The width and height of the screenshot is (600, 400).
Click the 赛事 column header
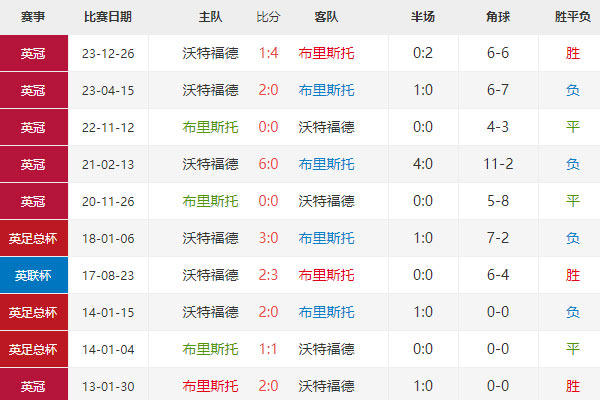pyautogui.click(x=33, y=17)
